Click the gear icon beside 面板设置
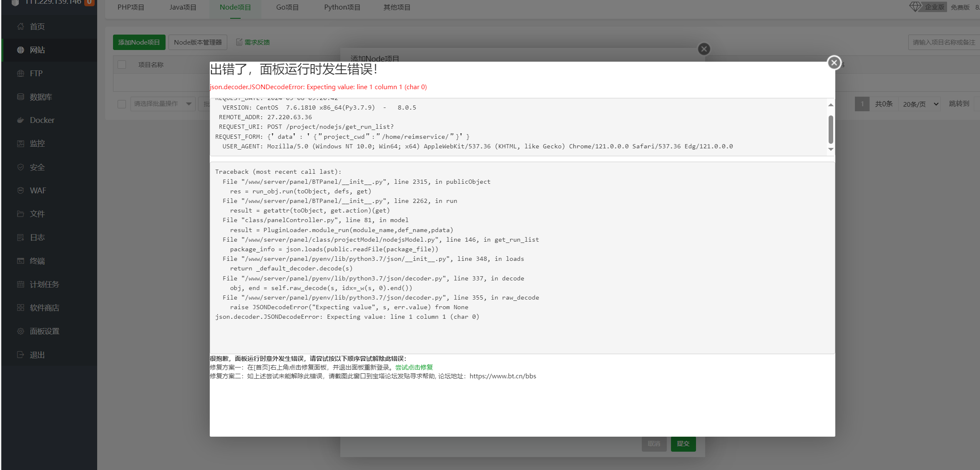This screenshot has width=980, height=470. click(x=20, y=331)
